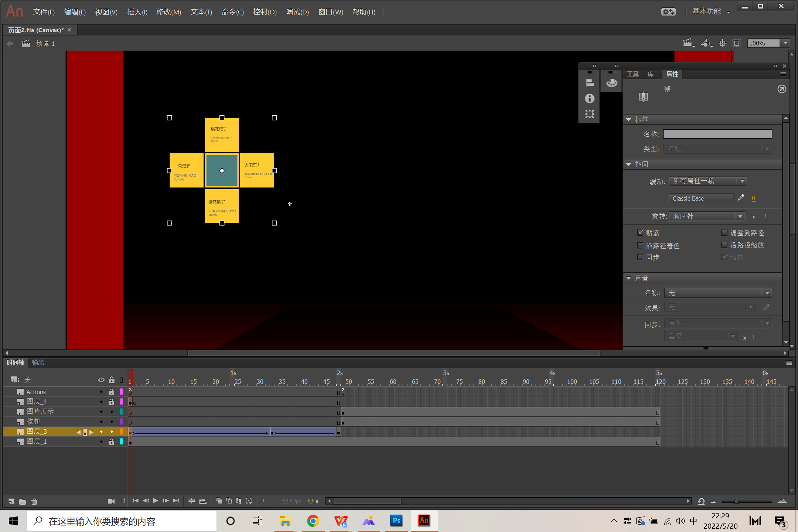
Task: Click the center stage icon
Action: [x=722, y=43]
